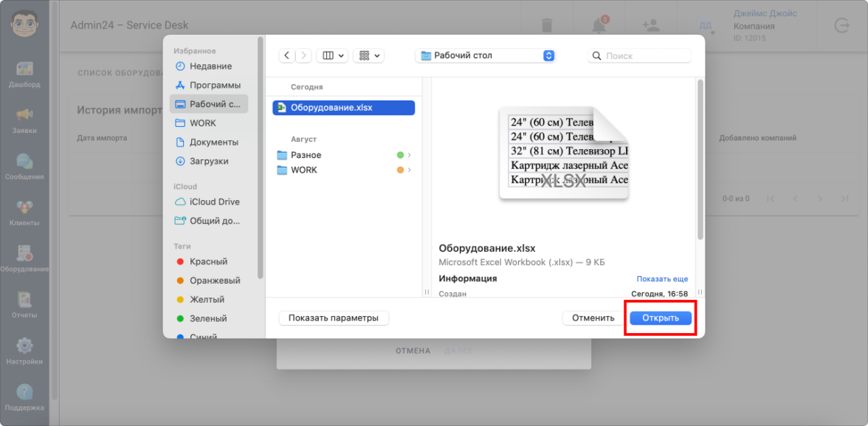868x426 pixels.
Task: Select Рабочий стол in the Finder sidebar
Action: pyautogui.click(x=209, y=104)
